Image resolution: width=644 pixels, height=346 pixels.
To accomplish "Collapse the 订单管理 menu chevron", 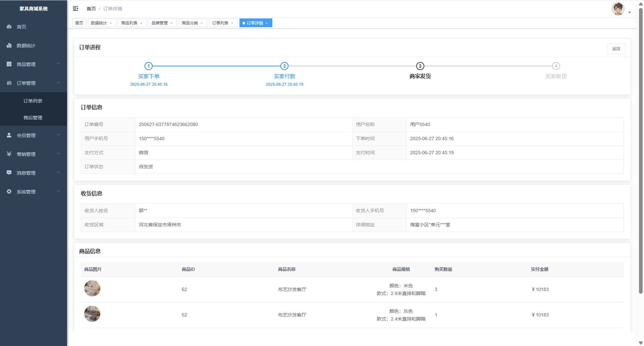I will click(x=58, y=82).
